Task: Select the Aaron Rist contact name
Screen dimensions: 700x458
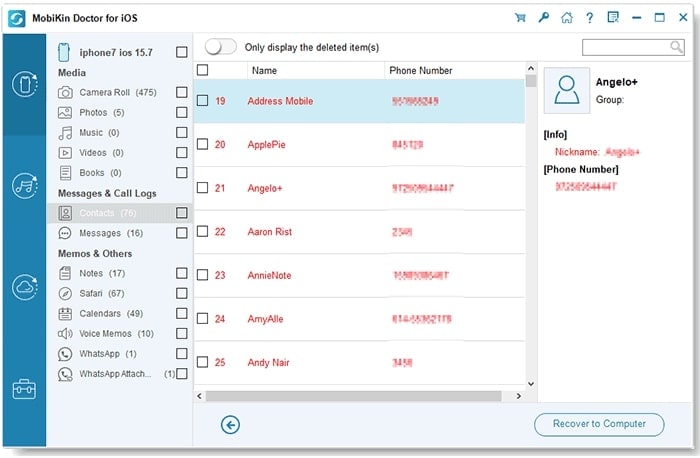Action: [270, 232]
